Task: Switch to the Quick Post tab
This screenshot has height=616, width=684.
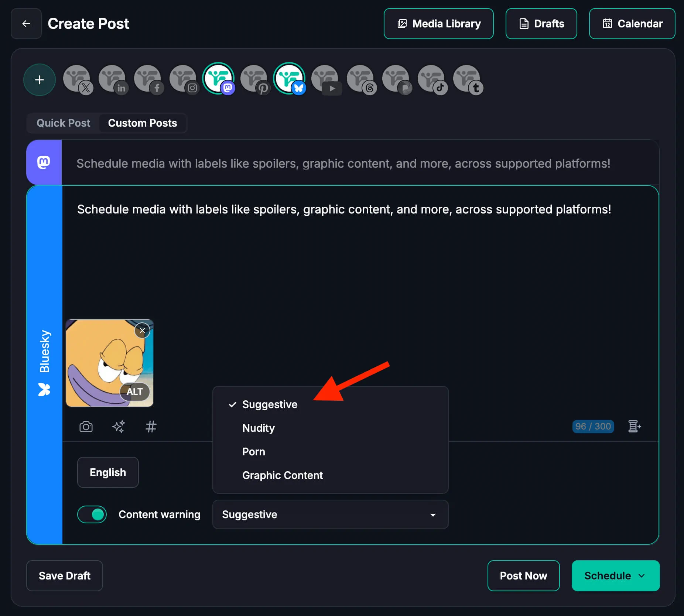Action: coord(63,123)
